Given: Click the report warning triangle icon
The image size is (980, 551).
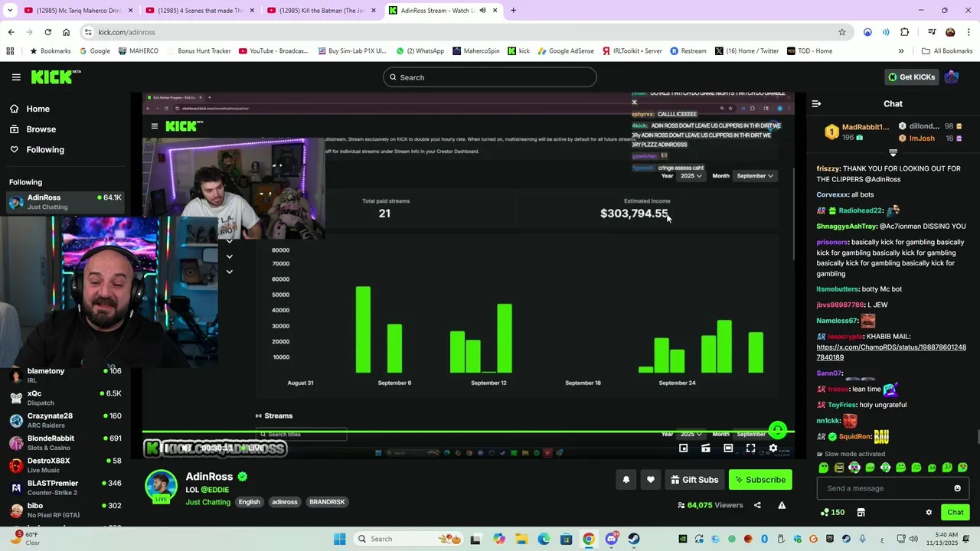Looking at the screenshot, I should [782, 505].
